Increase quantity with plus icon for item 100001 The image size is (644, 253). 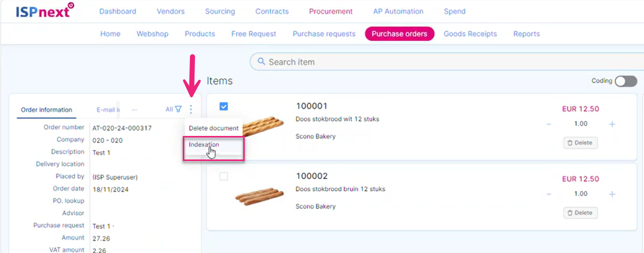612,124
